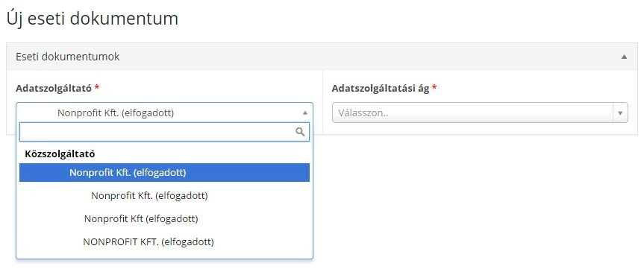Click the search magnifier icon in dropdown
The image size is (644, 275).
[x=300, y=132]
